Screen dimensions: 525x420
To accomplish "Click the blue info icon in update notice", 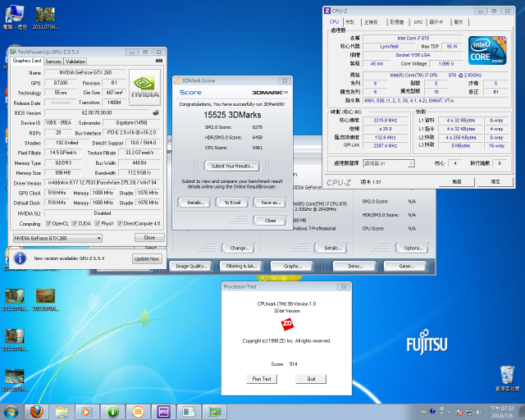I will point(20,258).
